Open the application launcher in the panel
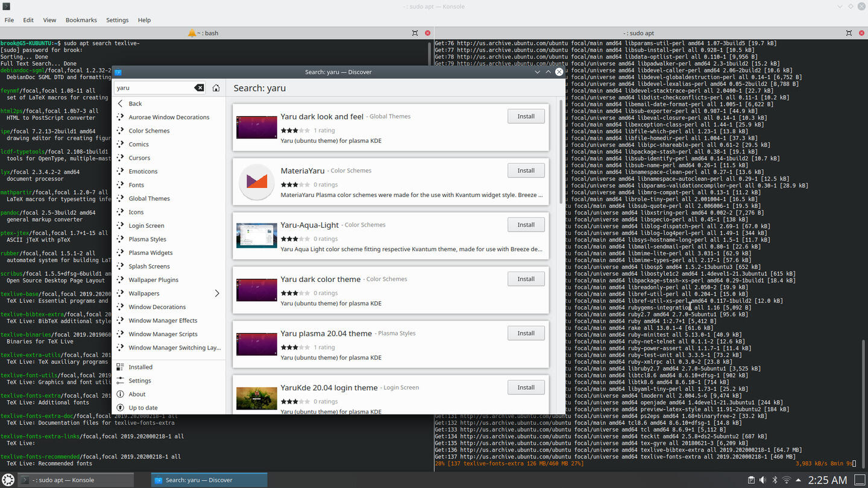The width and height of the screenshot is (868, 488). (x=8, y=480)
